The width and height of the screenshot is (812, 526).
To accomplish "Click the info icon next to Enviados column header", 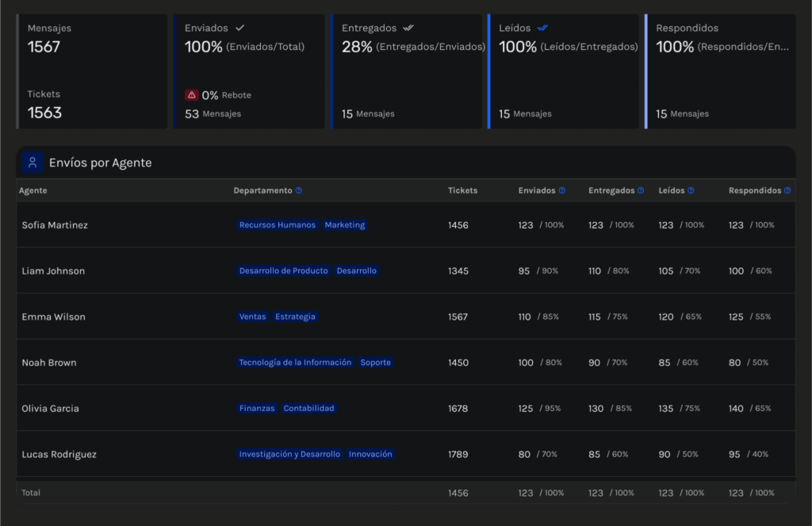I will pyautogui.click(x=562, y=190).
